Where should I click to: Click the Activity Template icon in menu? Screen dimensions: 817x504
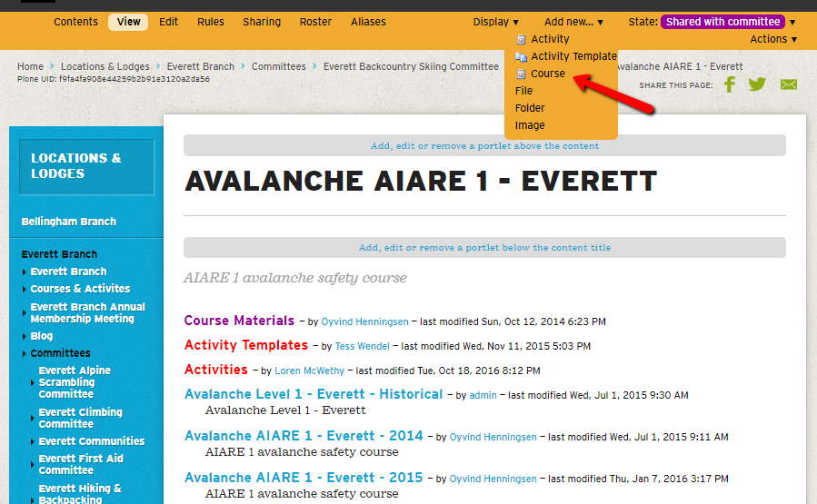(521, 56)
